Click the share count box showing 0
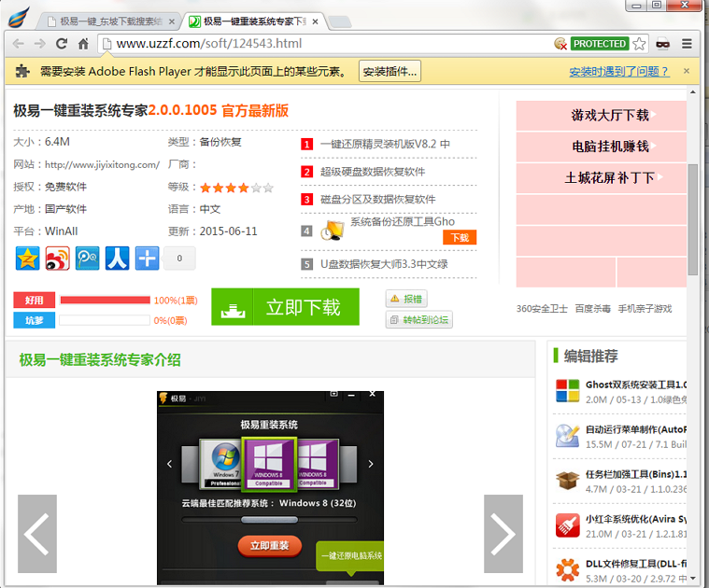Viewport: 709px width, 588px height. tap(179, 259)
